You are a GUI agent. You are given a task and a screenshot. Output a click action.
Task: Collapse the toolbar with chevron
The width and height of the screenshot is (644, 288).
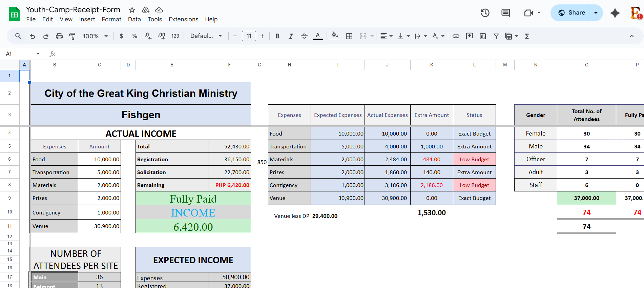(632, 36)
